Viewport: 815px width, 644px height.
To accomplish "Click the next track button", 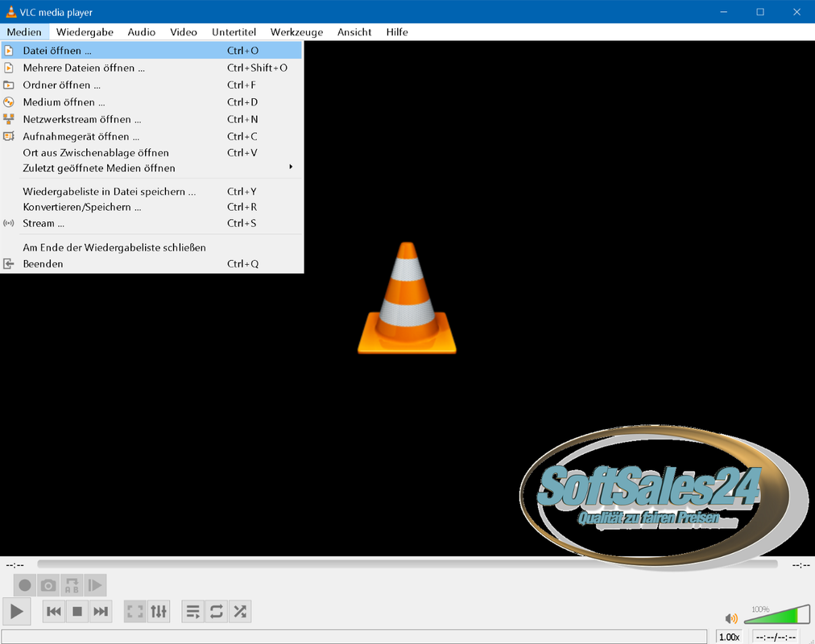I will [x=101, y=611].
